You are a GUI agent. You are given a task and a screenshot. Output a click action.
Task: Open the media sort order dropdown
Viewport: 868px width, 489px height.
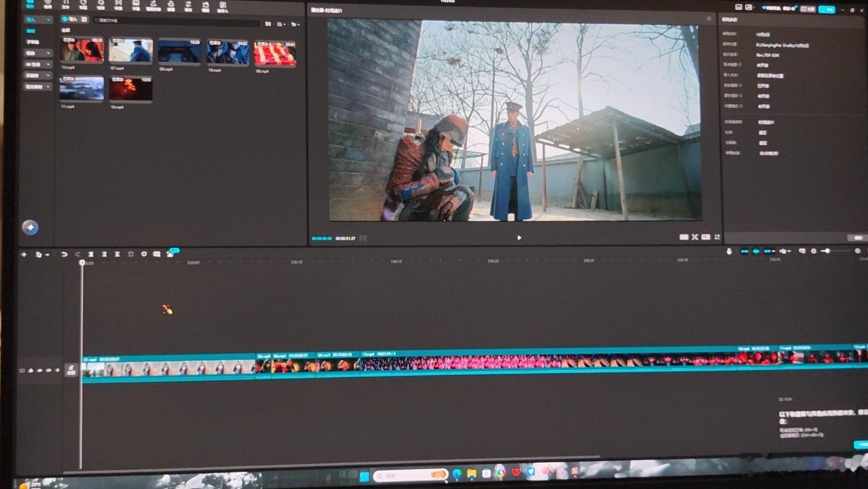coord(281,24)
